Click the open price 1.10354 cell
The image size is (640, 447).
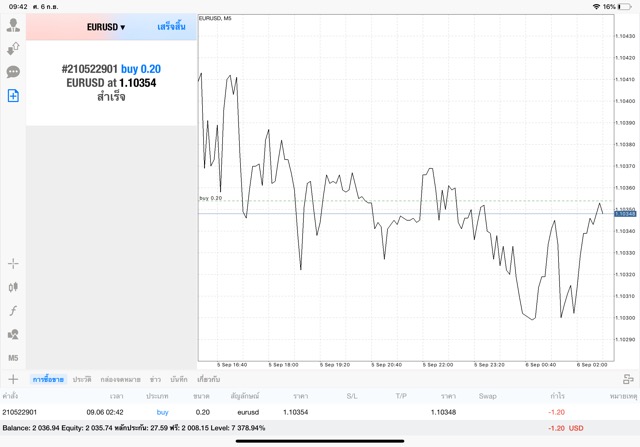click(296, 412)
